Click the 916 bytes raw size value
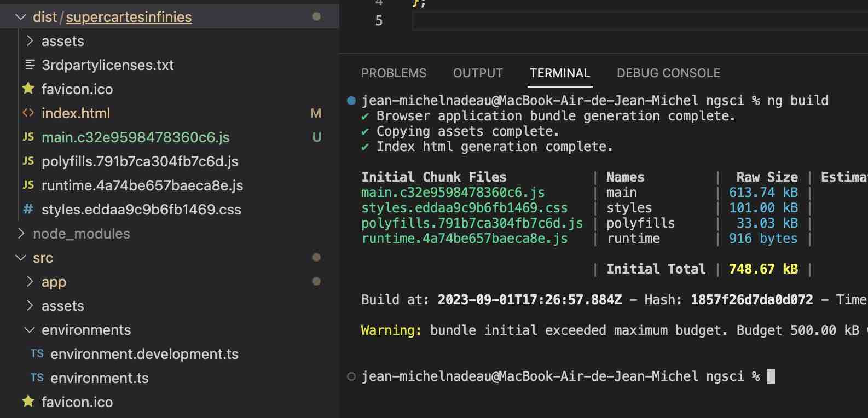Image resolution: width=868 pixels, height=418 pixels. (x=763, y=239)
